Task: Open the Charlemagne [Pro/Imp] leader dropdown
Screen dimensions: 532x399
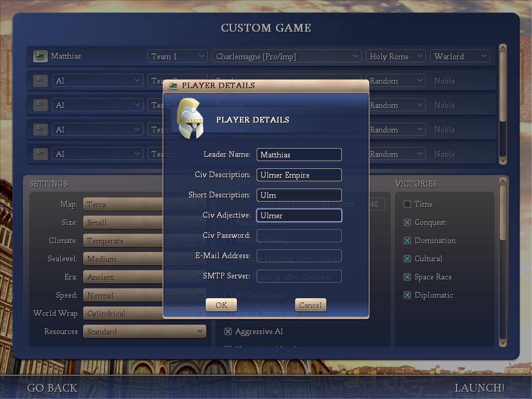Action: (286, 56)
